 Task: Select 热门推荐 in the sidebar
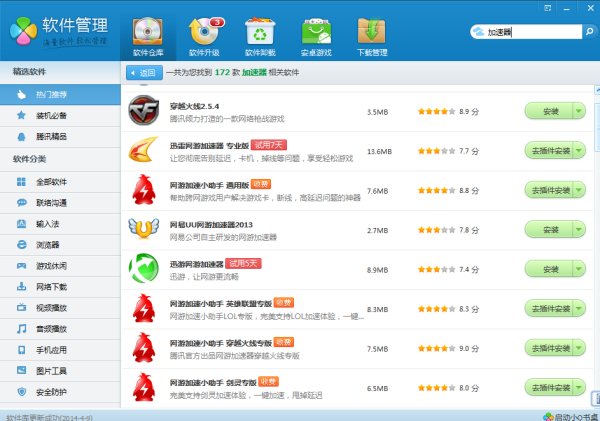tap(60, 95)
